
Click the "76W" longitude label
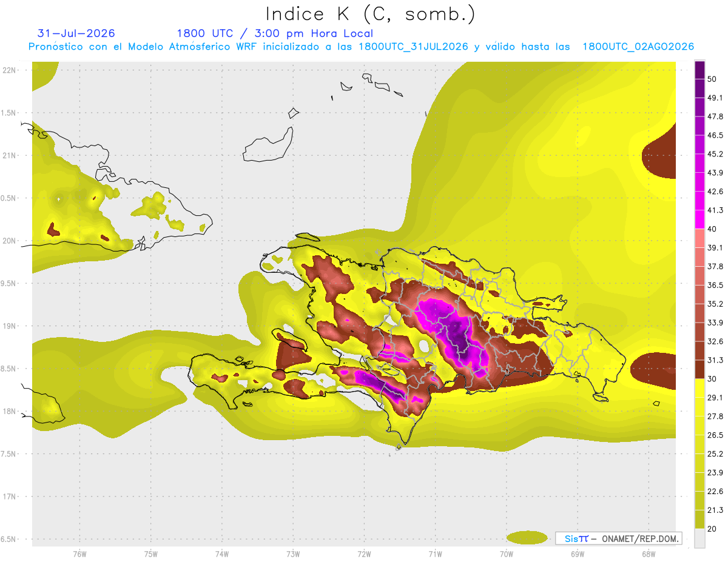tap(79, 554)
